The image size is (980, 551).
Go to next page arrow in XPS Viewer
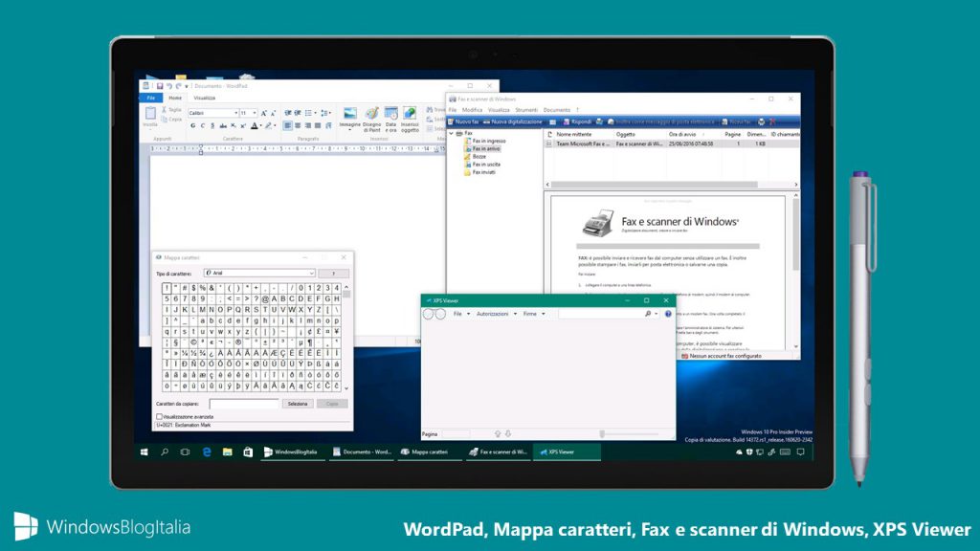[x=508, y=433]
